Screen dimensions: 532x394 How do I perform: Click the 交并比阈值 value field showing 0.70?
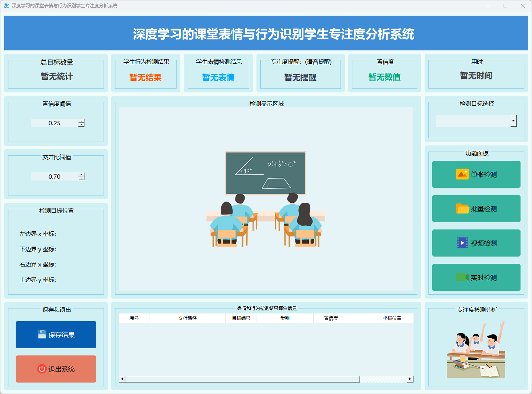click(54, 176)
